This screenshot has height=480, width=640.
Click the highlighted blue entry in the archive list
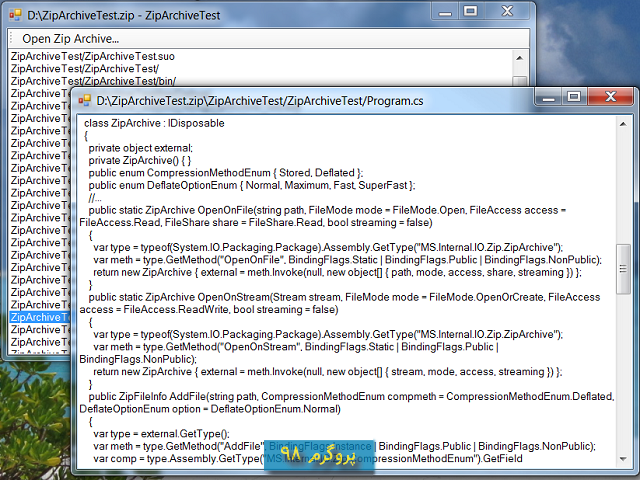pos(38,318)
